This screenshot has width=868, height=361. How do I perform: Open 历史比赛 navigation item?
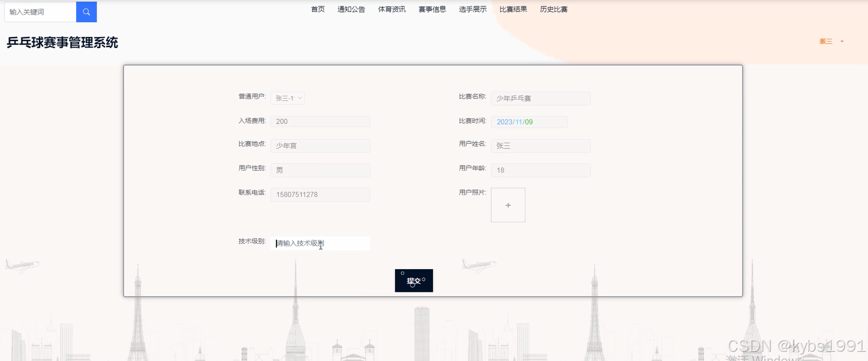(x=554, y=9)
